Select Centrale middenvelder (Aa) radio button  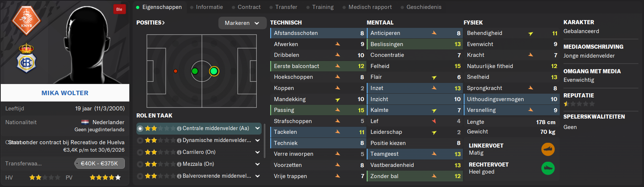click(x=140, y=129)
